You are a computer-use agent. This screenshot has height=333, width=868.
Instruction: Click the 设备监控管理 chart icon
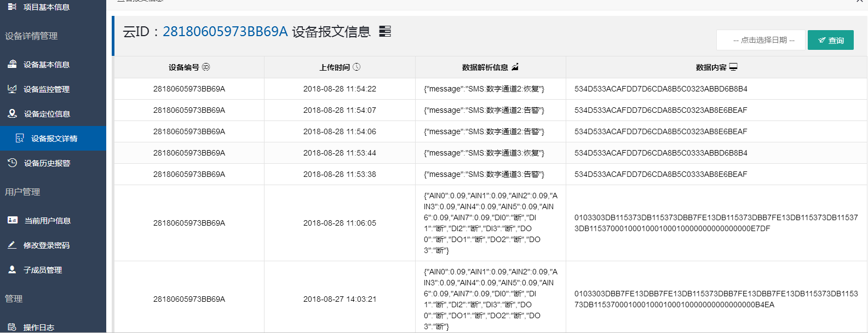(x=12, y=89)
